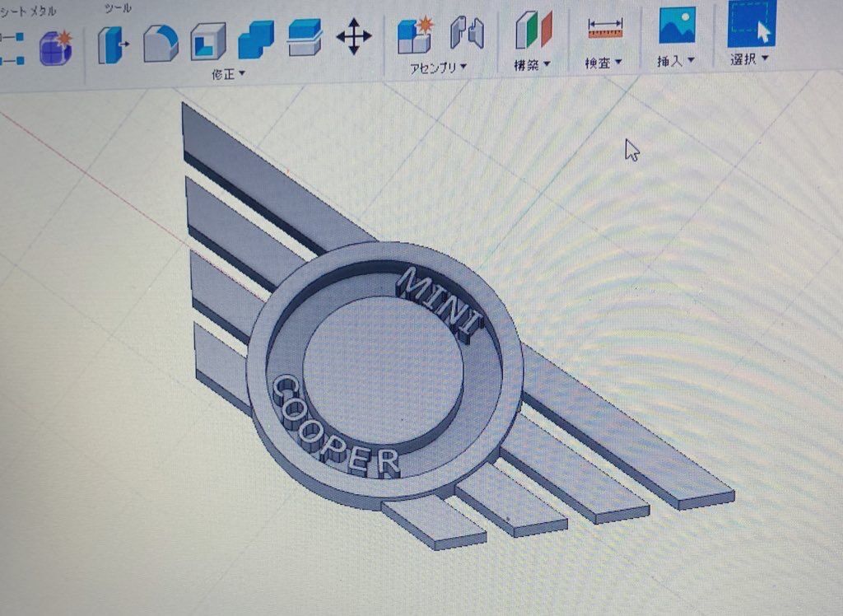Switch to the シートメタル tab
843x616 pixels.
pyautogui.click(x=28, y=12)
